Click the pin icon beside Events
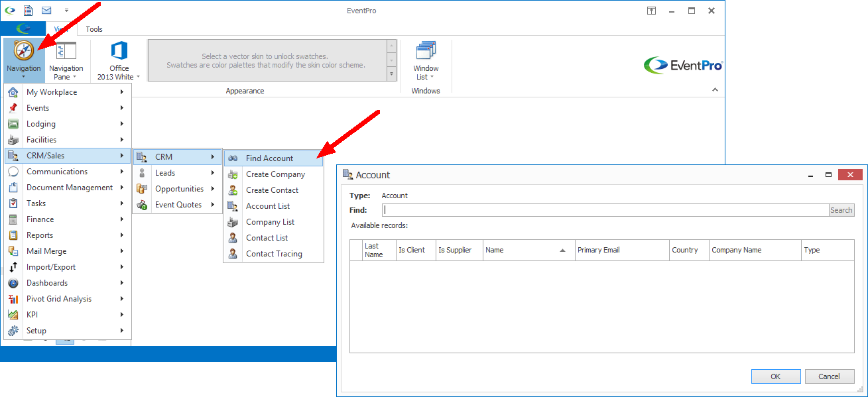 (13, 108)
